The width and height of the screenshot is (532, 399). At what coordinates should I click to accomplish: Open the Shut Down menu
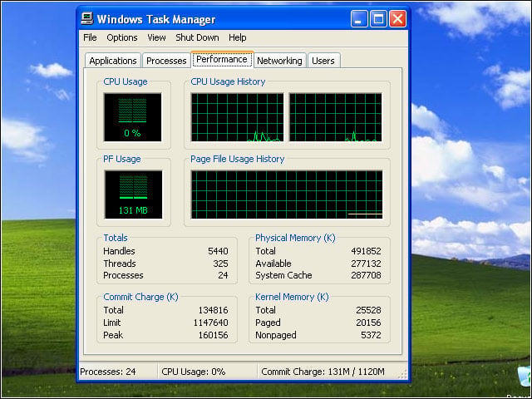[x=197, y=37]
